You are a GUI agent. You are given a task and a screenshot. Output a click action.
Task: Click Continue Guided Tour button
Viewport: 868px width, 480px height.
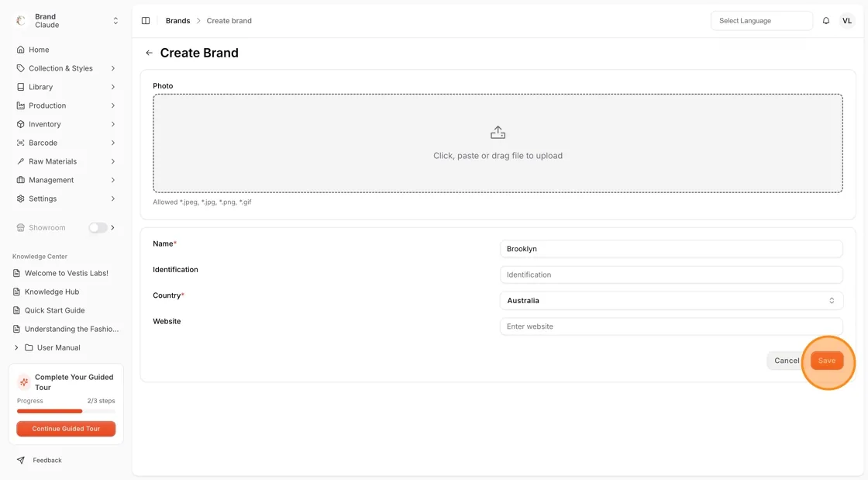[x=66, y=429]
